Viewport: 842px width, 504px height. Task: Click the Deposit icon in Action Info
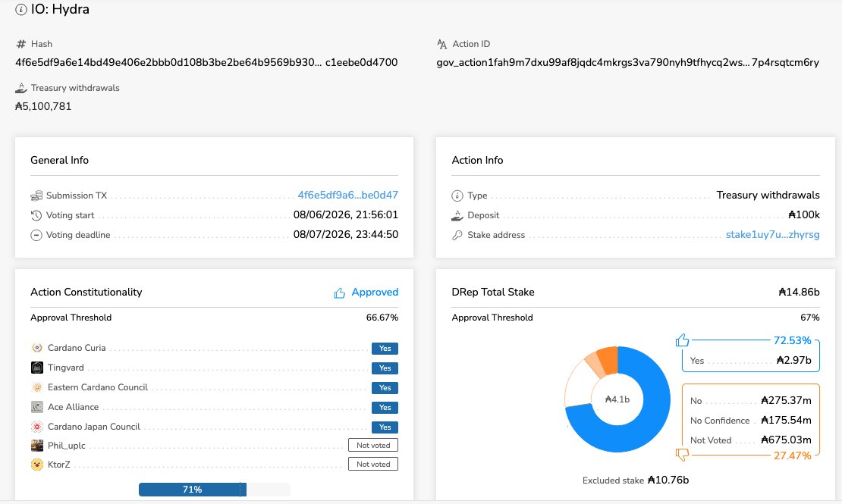point(457,215)
